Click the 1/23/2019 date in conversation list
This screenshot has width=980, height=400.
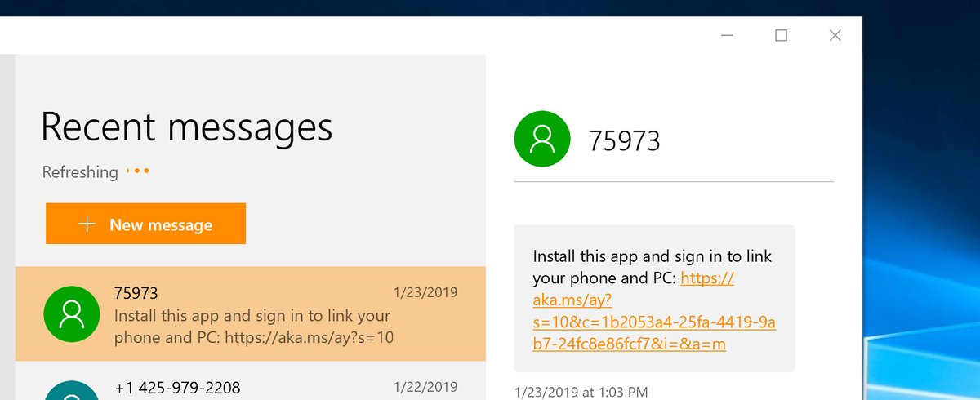[425, 292]
